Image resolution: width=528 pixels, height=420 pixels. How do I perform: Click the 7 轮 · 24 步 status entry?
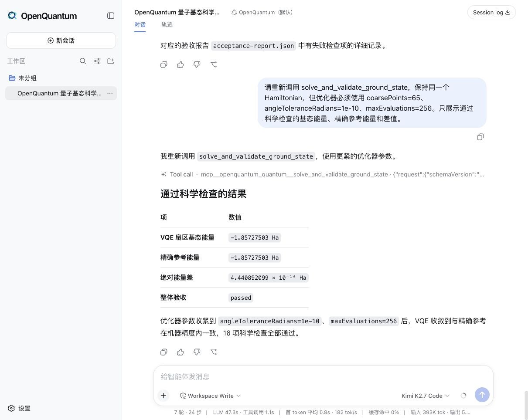coord(188,412)
